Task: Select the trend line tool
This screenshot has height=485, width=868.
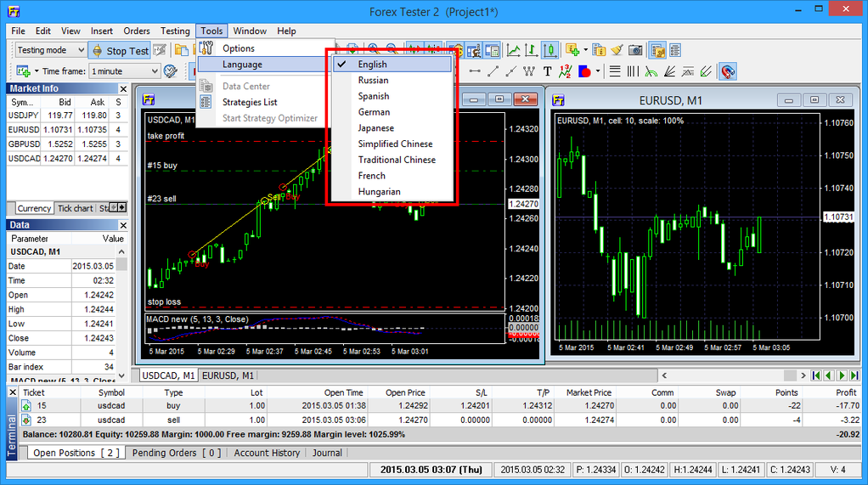Action: (x=493, y=71)
